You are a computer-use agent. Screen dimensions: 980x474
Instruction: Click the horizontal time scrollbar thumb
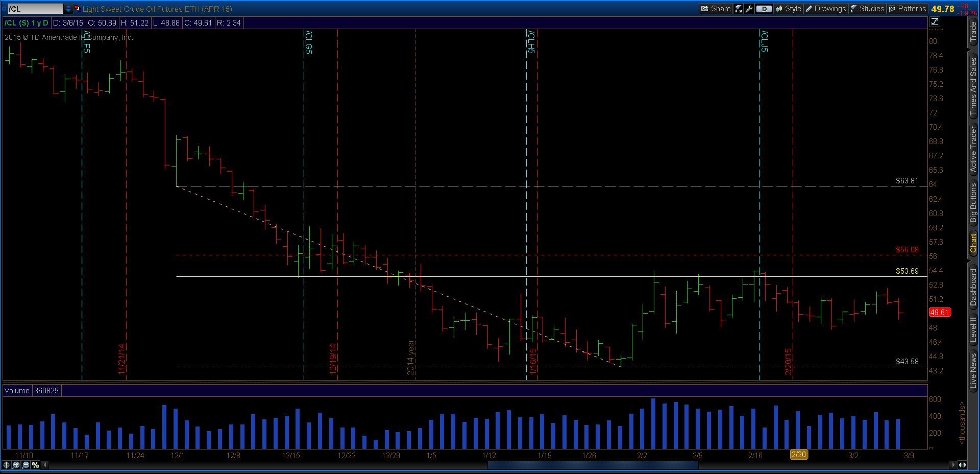(x=593, y=465)
